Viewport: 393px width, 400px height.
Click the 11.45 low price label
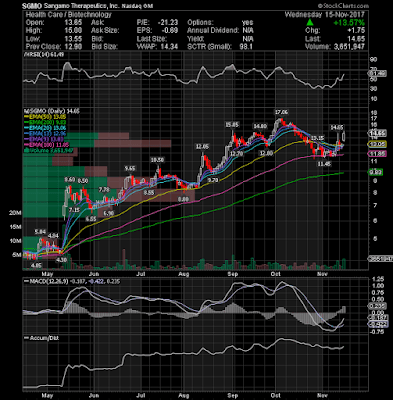click(324, 164)
